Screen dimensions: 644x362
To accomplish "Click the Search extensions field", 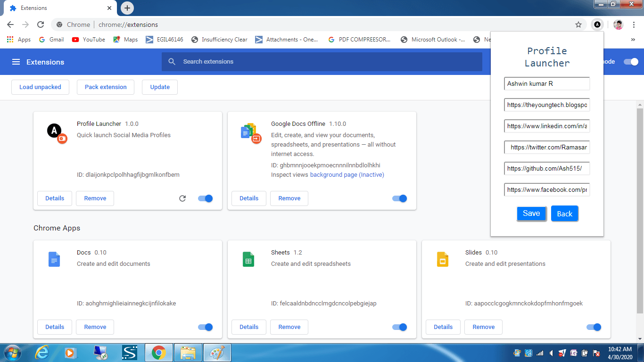I will (322, 62).
